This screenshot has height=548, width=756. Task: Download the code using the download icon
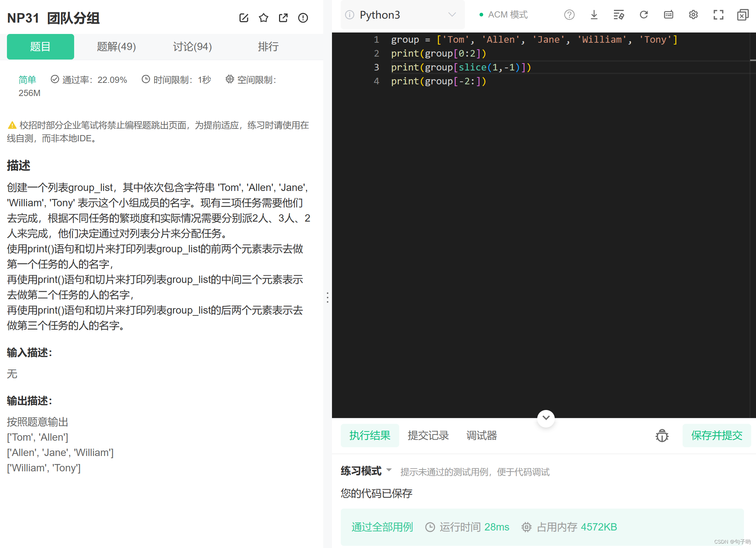click(594, 15)
